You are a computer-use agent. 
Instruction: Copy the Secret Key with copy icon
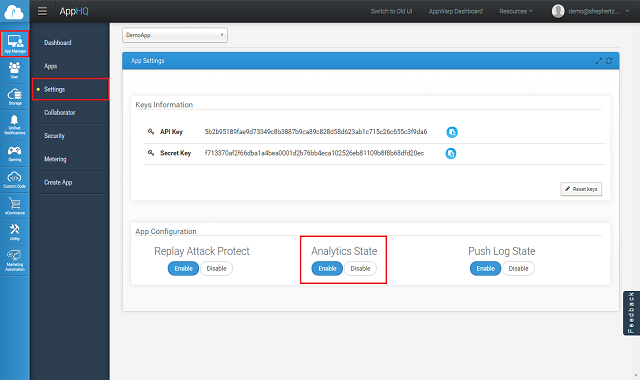[451, 153]
